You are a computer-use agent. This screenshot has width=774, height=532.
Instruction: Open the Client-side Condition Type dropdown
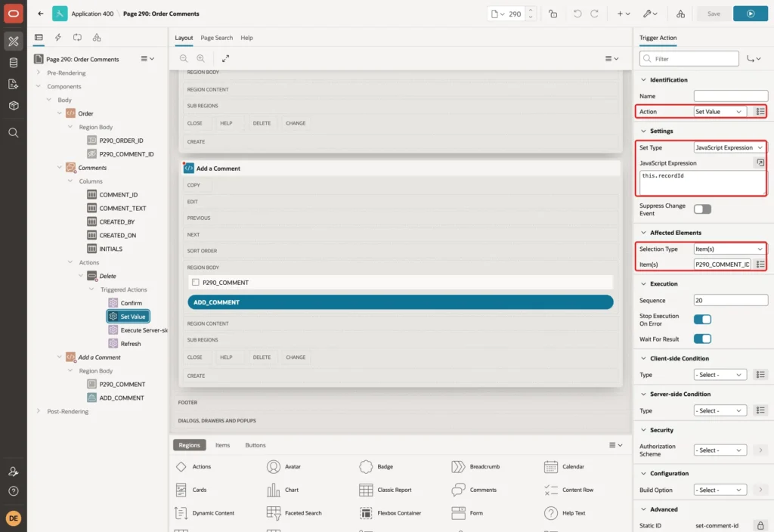point(720,375)
